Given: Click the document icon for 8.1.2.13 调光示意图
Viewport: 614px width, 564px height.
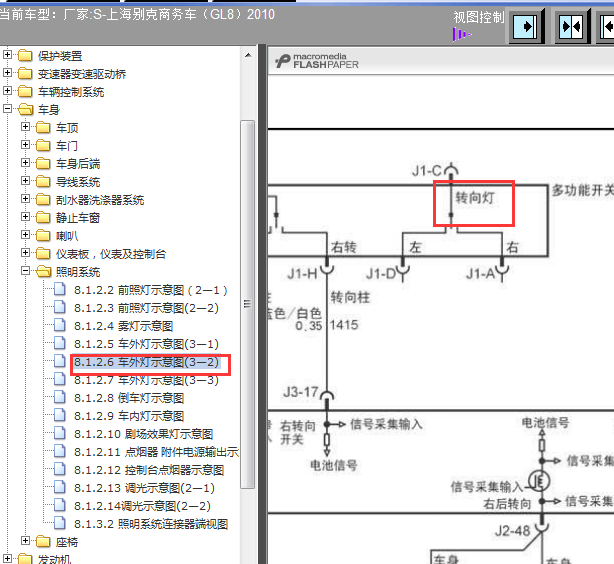Looking at the screenshot, I should click(x=60, y=488).
